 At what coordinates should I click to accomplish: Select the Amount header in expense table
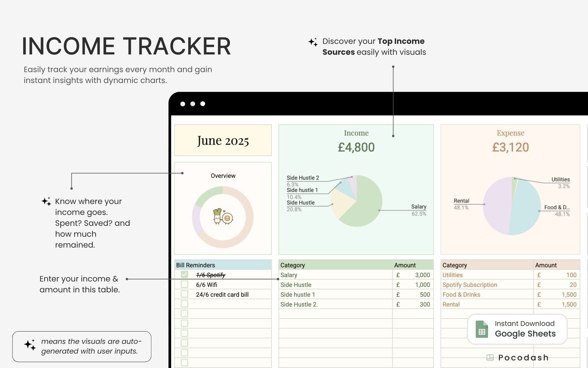coord(546,265)
